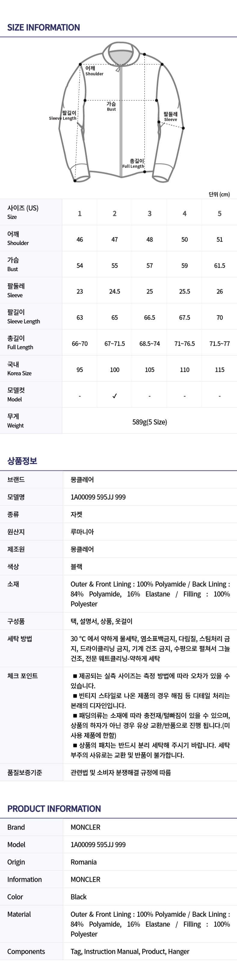Select the SIZE INFORMATION heading
The height and width of the screenshot is (980, 237).
click(43, 27)
